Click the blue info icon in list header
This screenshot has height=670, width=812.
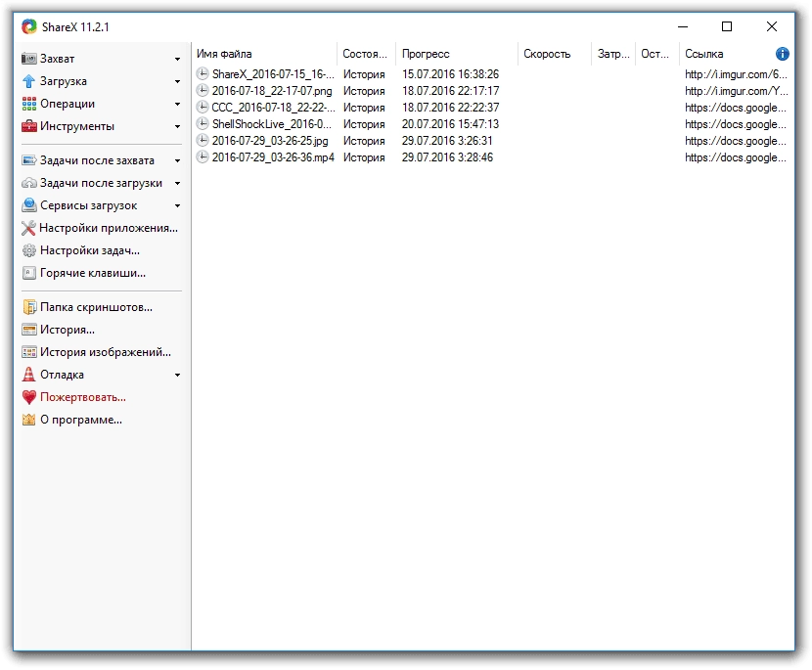coord(782,54)
